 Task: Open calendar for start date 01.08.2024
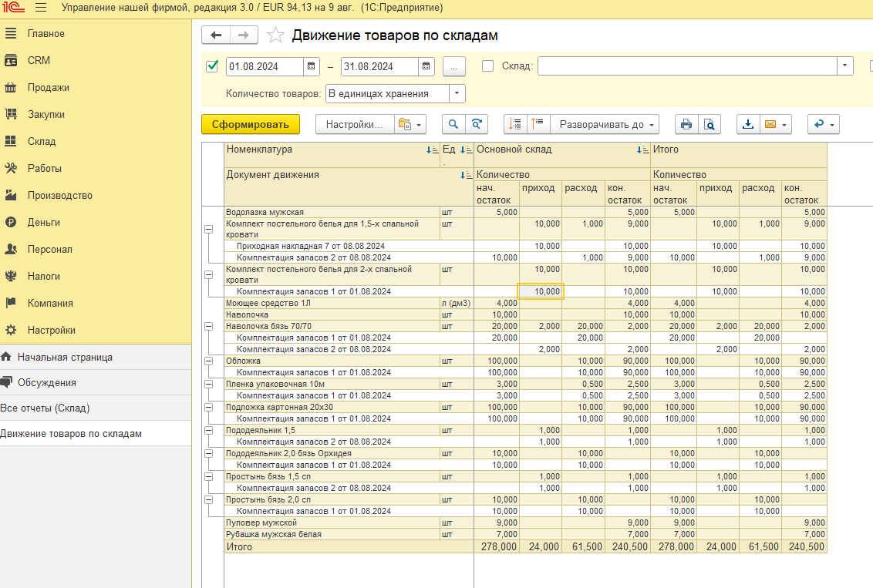[312, 66]
